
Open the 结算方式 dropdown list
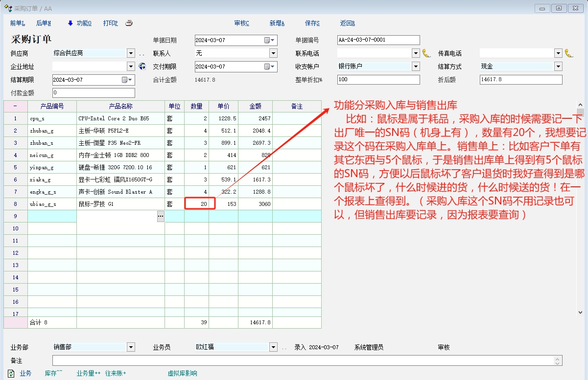coord(558,67)
